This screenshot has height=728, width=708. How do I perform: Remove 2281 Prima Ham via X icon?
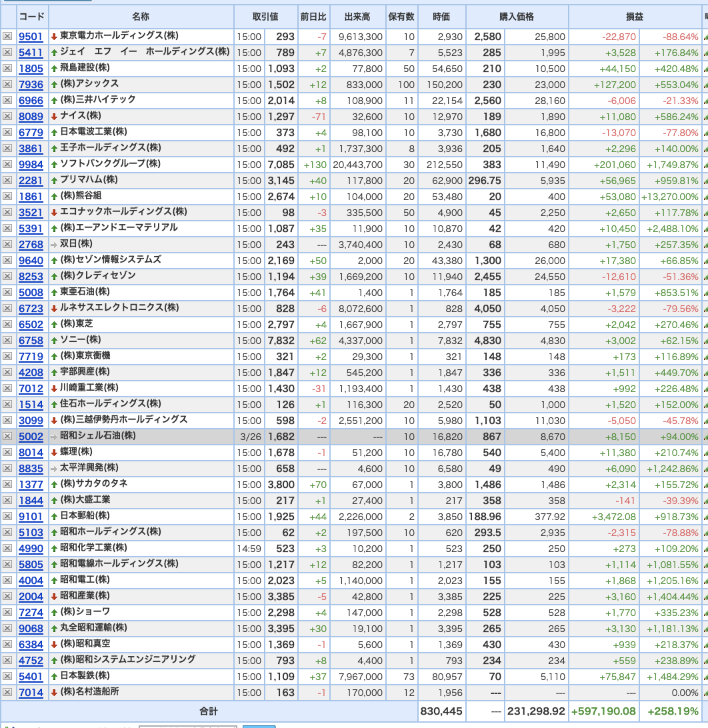click(x=7, y=181)
